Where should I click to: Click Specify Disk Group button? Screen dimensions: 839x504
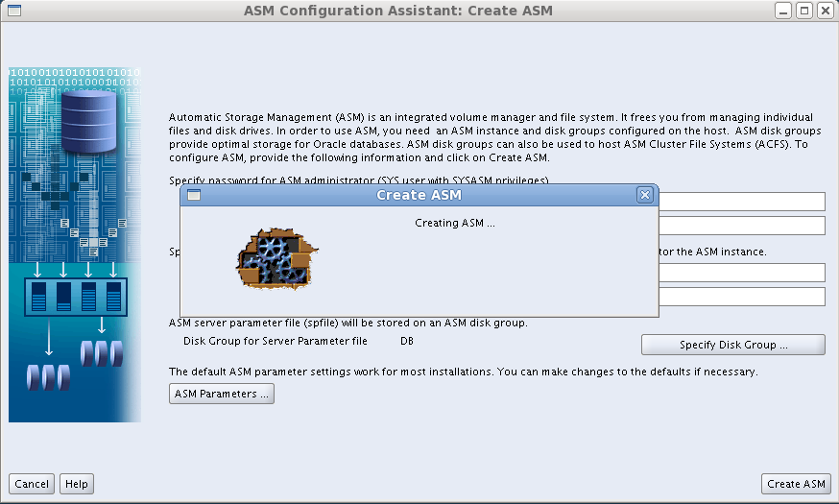click(x=733, y=345)
